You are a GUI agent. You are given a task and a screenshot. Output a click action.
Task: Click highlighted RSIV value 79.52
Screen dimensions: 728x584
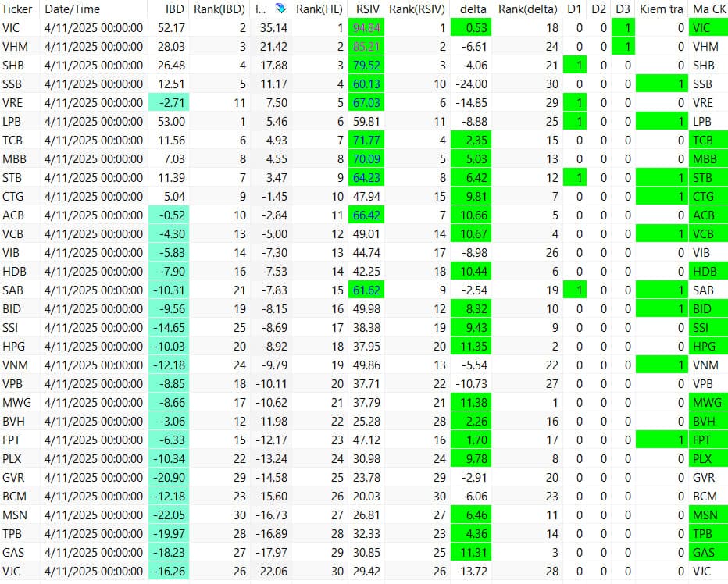point(366,66)
